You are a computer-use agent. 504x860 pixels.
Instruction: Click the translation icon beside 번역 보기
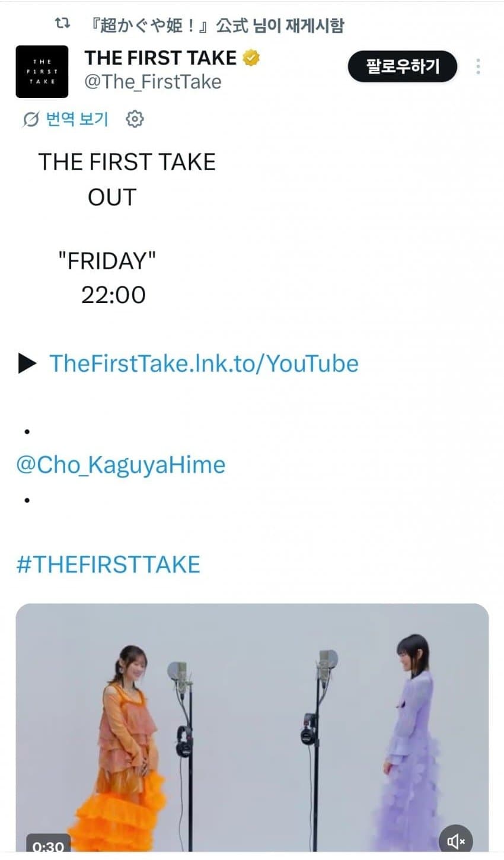(x=30, y=120)
